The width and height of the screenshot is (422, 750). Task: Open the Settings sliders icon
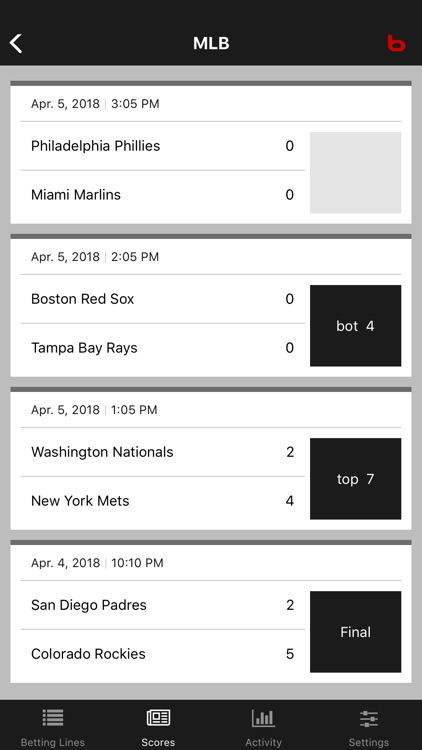coord(368,718)
